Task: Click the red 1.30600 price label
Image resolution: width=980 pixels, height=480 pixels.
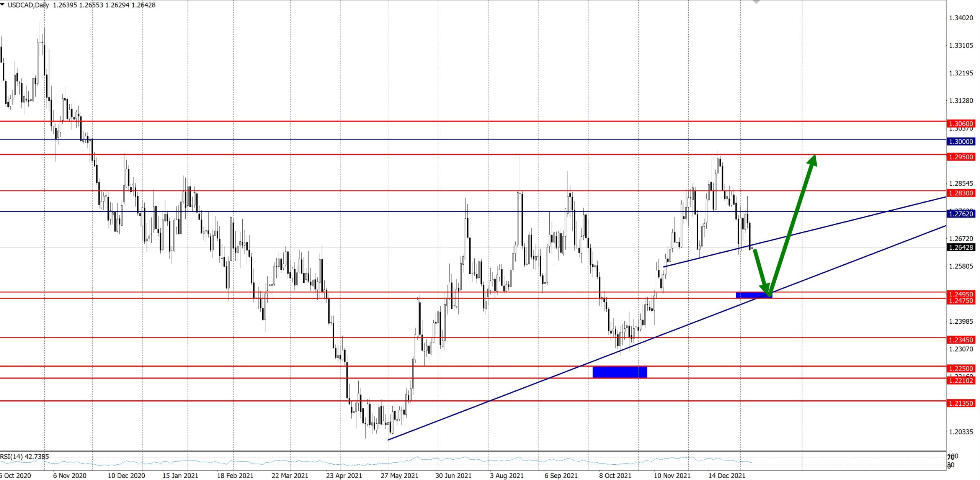Action: [x=961, y=123]
